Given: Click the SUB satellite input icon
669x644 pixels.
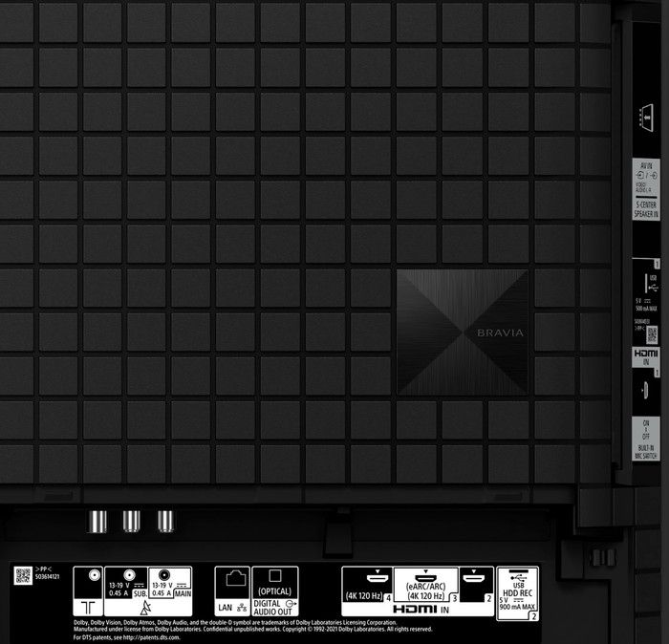Looking at the screenshot, I should coord(128,575).
